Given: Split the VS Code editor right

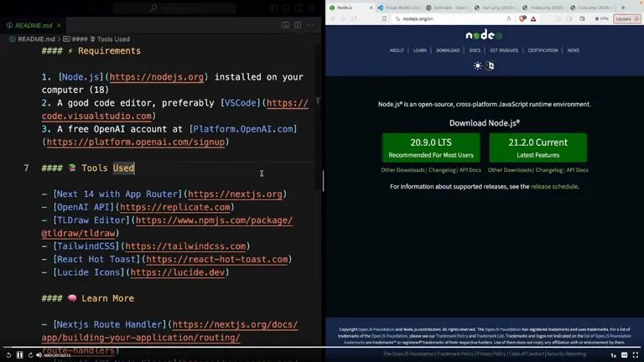Looking at the screenshot, I should click(298, 25).
